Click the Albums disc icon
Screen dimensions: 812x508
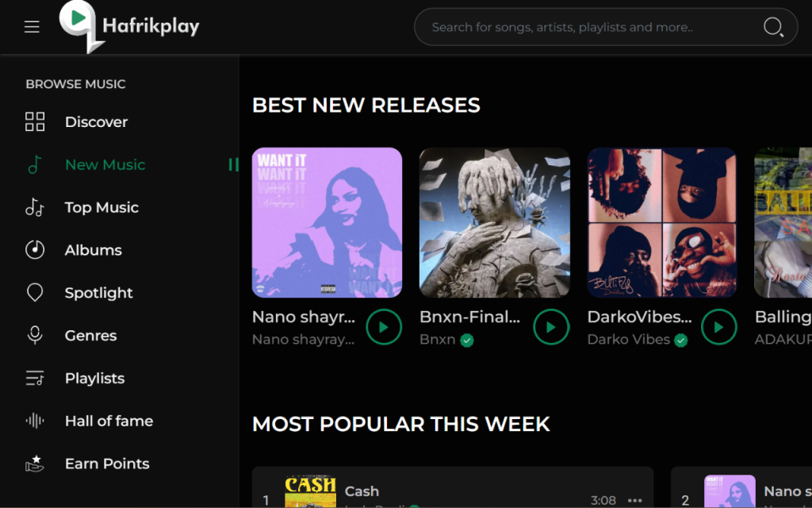pyautogui.click(x=35, y=250)
